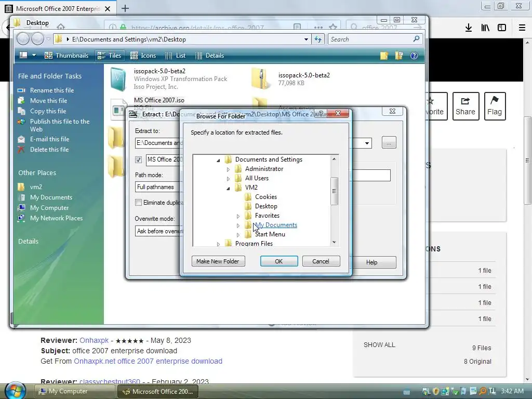
Task: Click the browse ellipsis button in Extract
Action: pyautogui.click(x=389, y=142)
